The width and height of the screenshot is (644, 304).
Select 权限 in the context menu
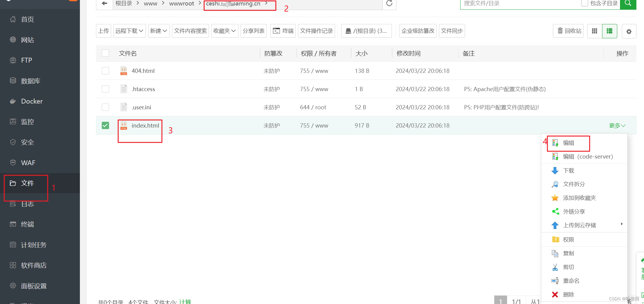[x=584, y=239]
